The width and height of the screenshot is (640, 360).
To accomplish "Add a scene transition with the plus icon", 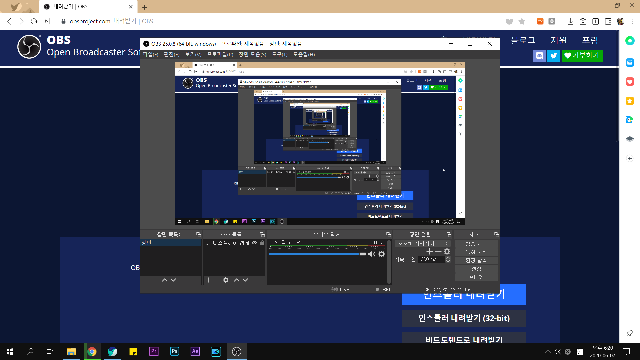I will click(429, 251).
